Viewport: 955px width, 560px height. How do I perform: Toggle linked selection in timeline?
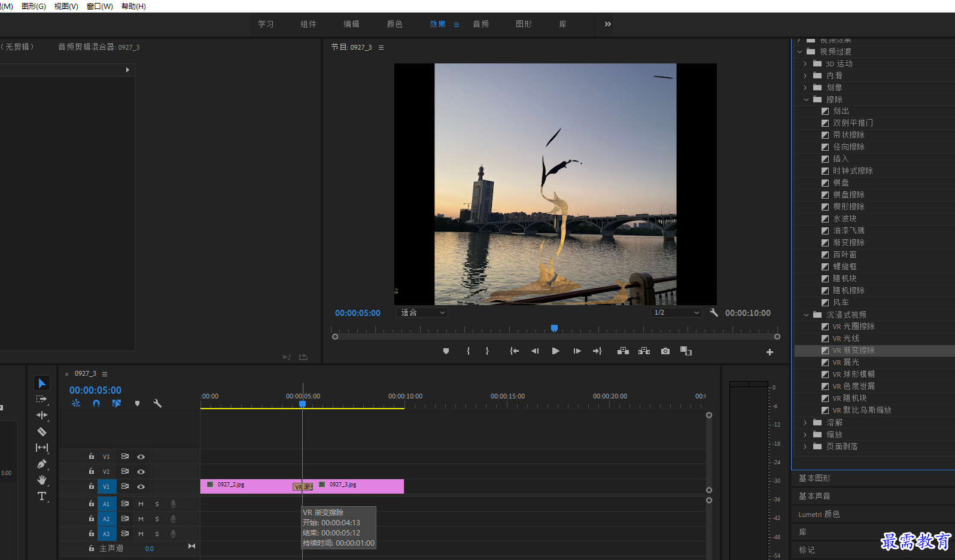tap(117, 403)
